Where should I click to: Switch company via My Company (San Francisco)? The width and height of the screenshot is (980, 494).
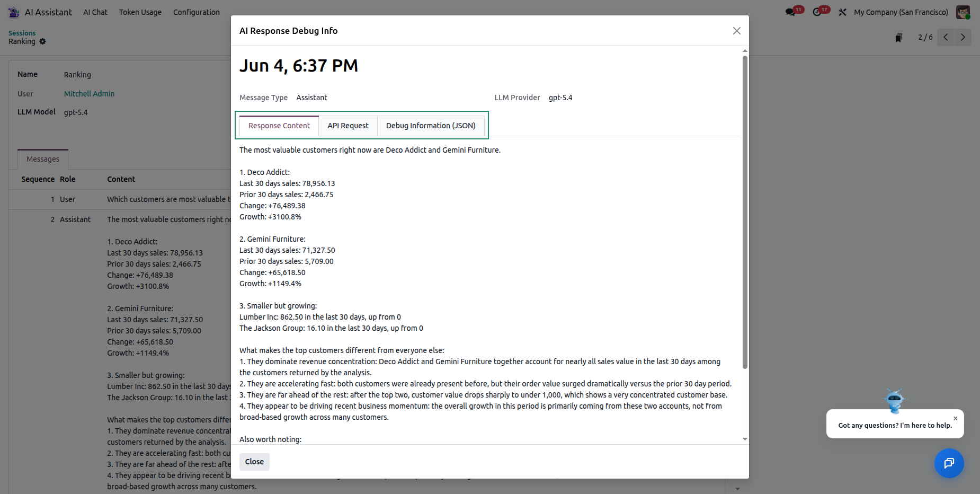(x=901, y=12)
